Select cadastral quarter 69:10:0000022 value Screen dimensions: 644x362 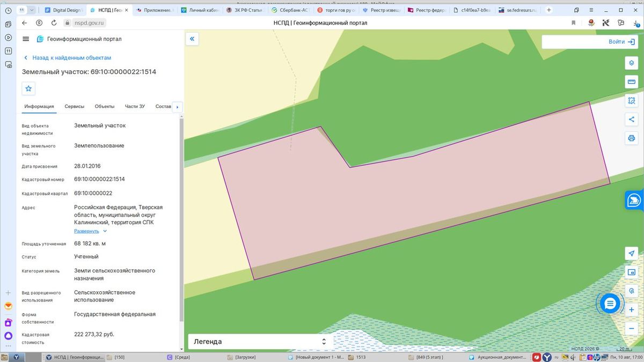[93, 193]
